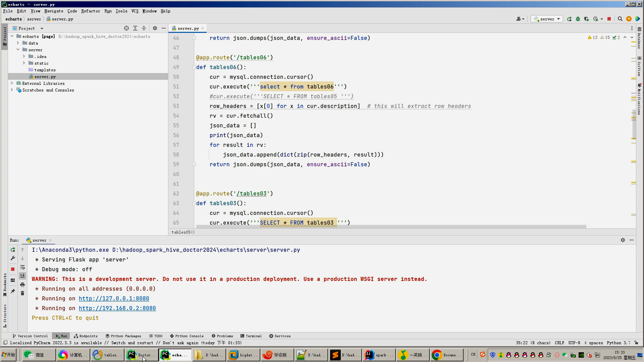Toggle soft-wrap in Run console

(x=22, y=267)
